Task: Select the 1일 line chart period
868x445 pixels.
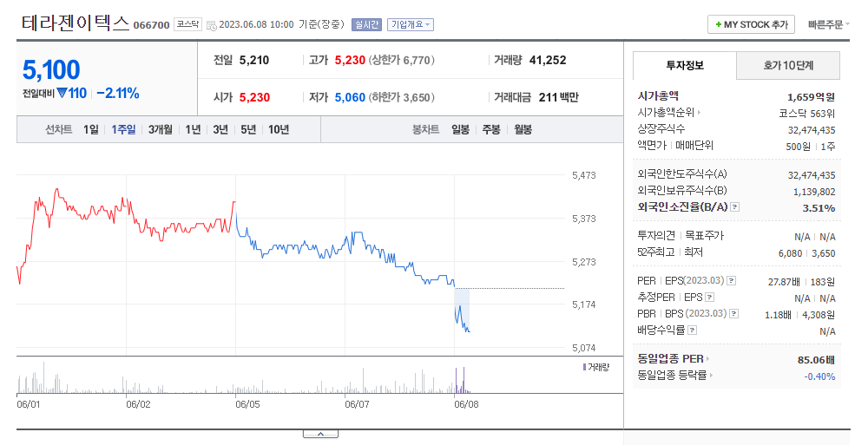Action: [91, 129]
